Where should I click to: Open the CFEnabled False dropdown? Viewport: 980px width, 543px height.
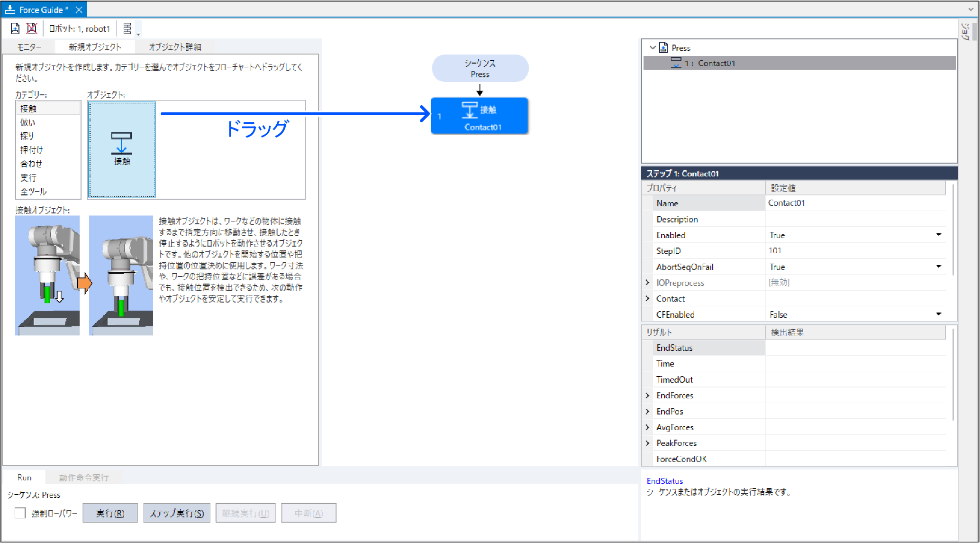938,314
